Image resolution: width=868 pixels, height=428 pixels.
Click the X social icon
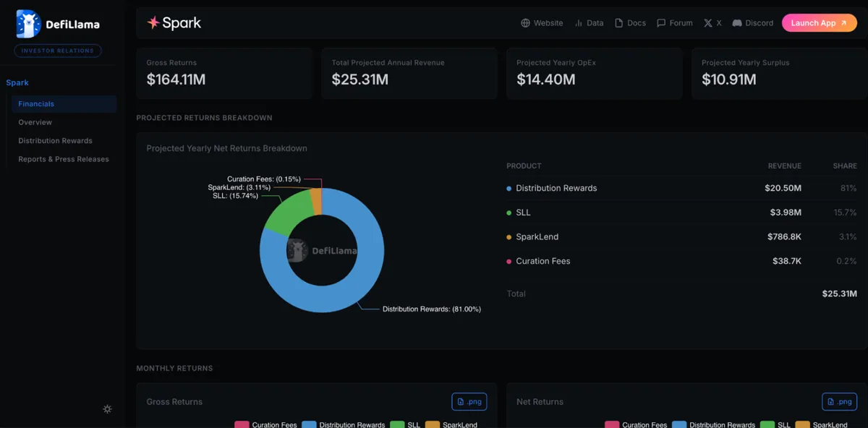708,23
